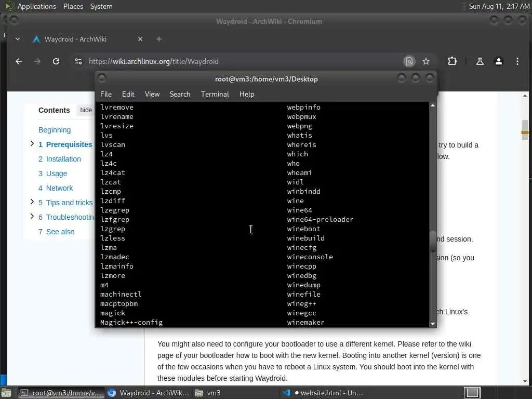Click 'whoami' in terminal output
This screenshot has width=532, height=399.
pyautogui.click(x=299, y=172)
